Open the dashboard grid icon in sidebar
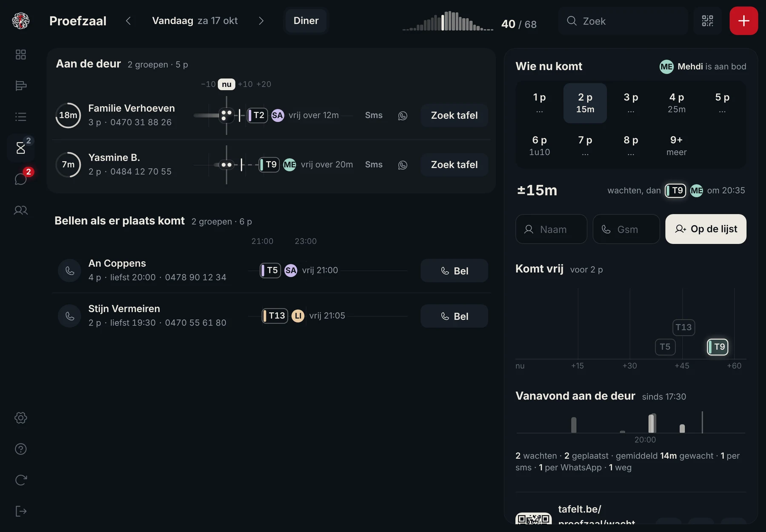The width and height of the screenshot is (766, 532). [x=20, y=54]
